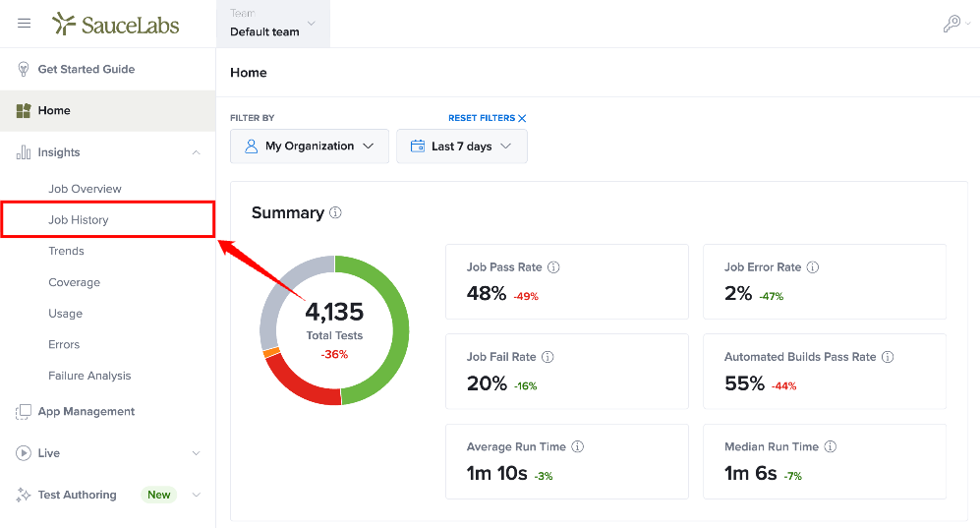The image size is (980, 528).
Task: Collapse the Insights section
Action: pos(197,152)
